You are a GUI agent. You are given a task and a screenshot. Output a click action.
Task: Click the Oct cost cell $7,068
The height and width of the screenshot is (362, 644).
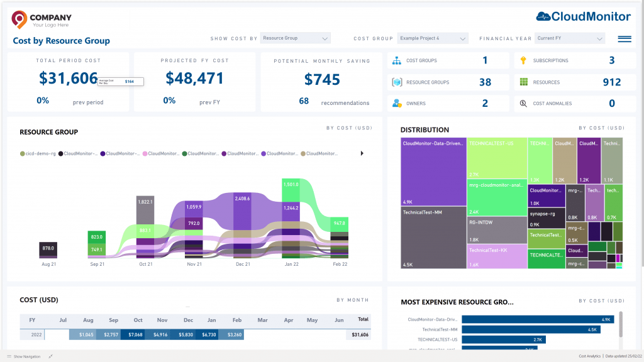(x=132, y=334)
